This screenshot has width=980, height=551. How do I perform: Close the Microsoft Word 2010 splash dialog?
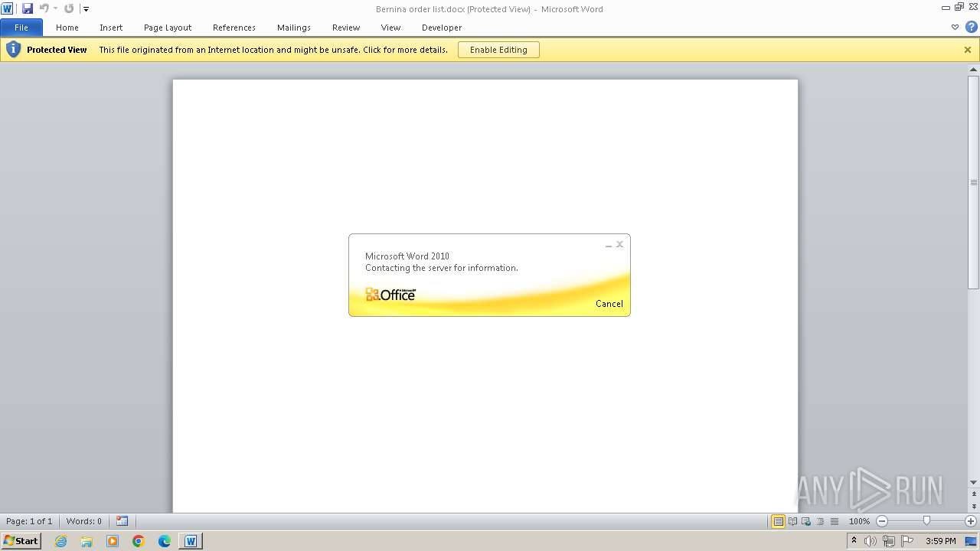tap(620, 244)
